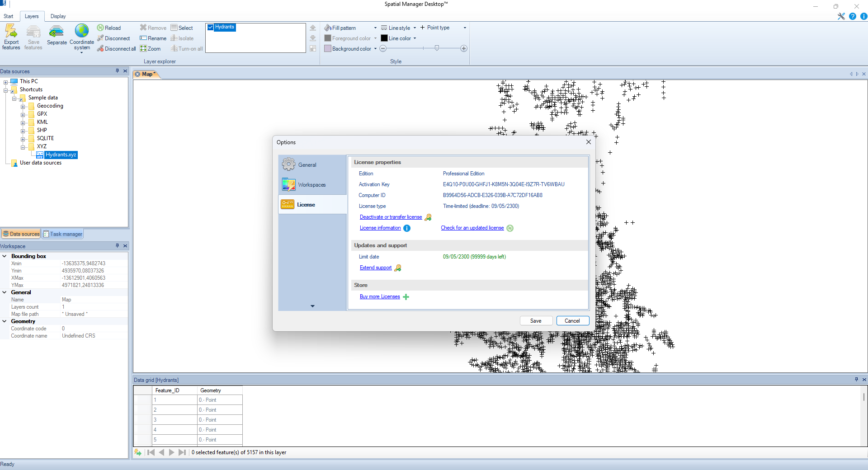868x470 pixels.
Task: Click the Buy more Licenses plus icon
Action: (x=406, y=297)
